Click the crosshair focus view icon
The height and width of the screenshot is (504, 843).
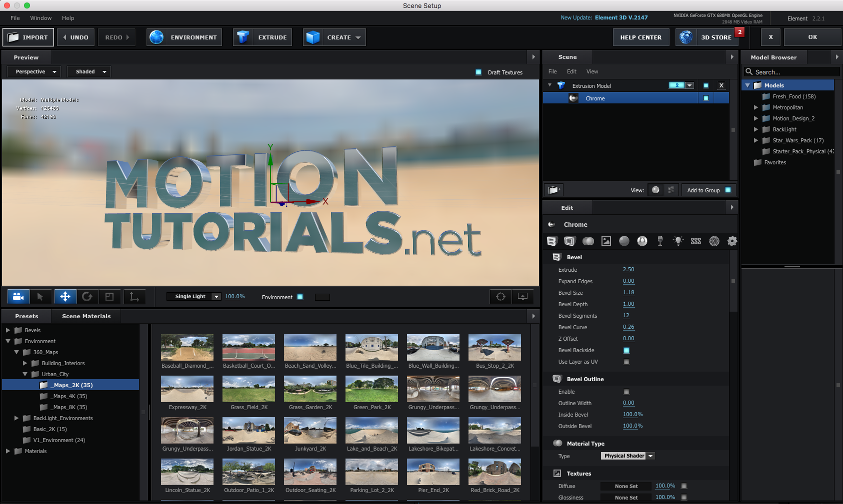[x=500, y=297]
